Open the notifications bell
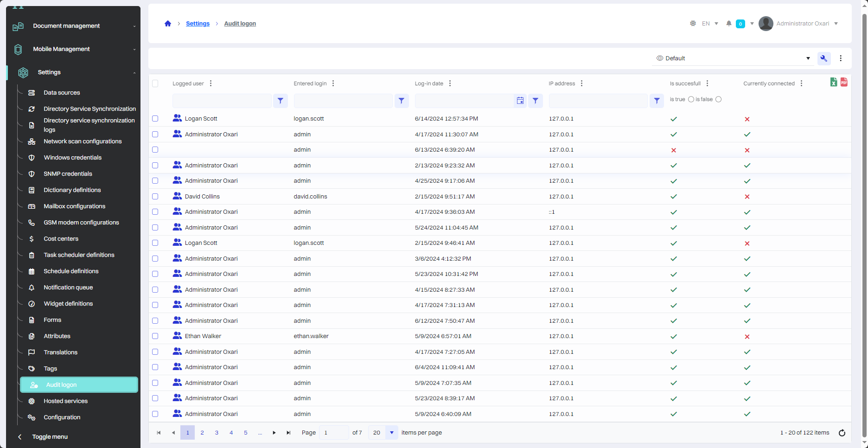Image resolution: width=868 pixels, height=448 pixels. pyautogui.click(x=729, y=24)
